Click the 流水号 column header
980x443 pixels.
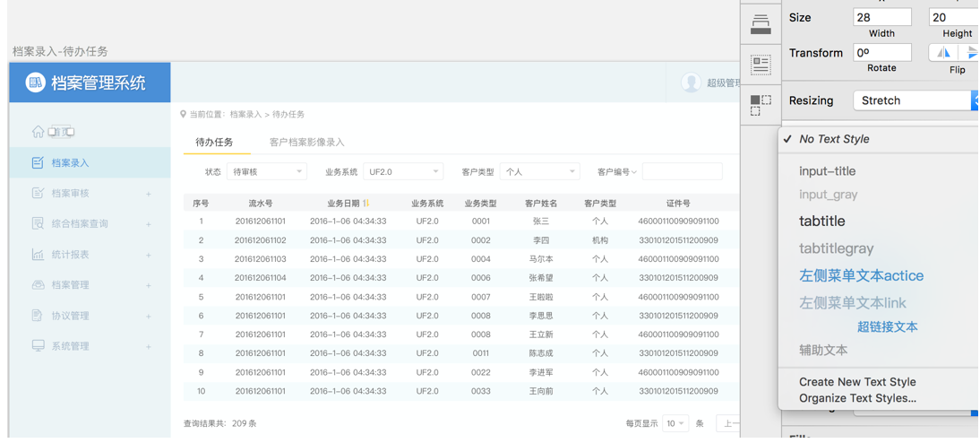261,204
